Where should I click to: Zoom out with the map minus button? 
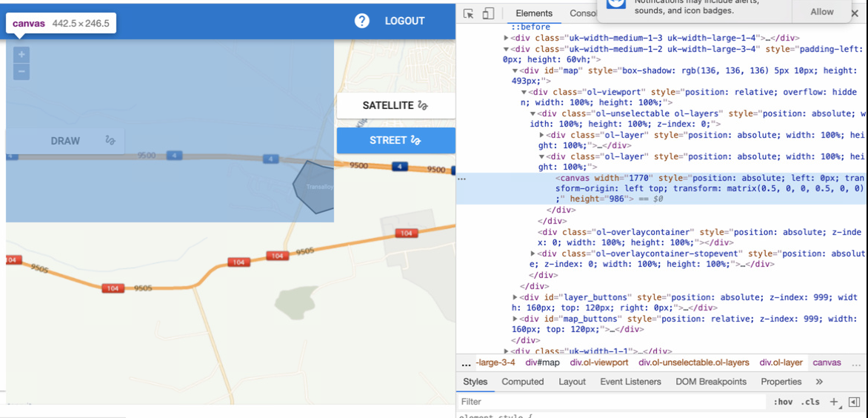[x=21, y=71]
